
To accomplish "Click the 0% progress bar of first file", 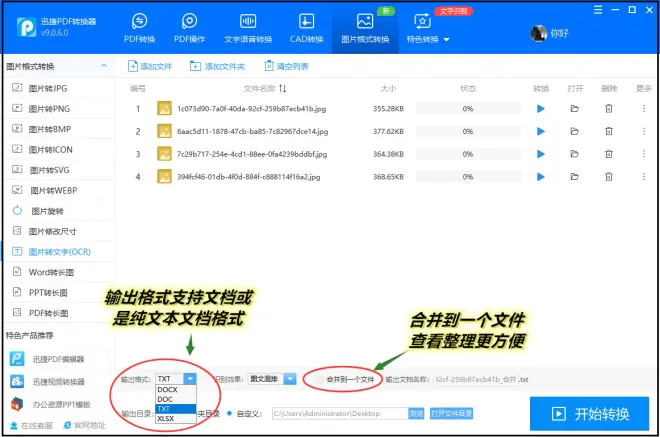I will pos(467,108).
